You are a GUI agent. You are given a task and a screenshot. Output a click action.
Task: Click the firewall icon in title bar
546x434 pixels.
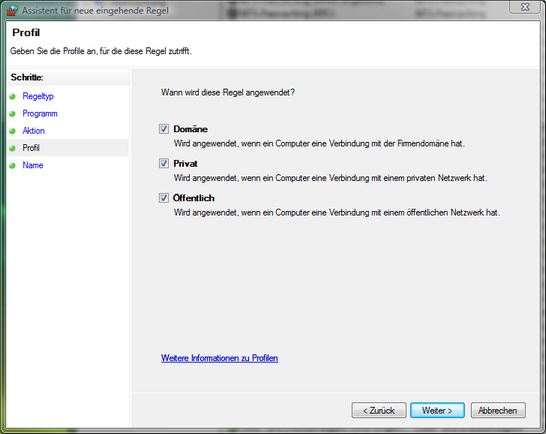coord(12,10)
